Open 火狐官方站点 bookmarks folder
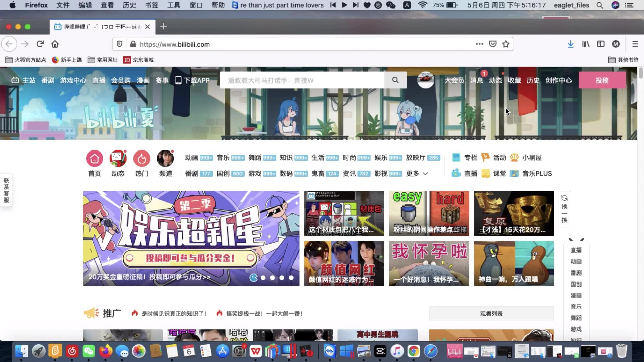This screenshot has width=644, height=362. [x=26, y=60]
